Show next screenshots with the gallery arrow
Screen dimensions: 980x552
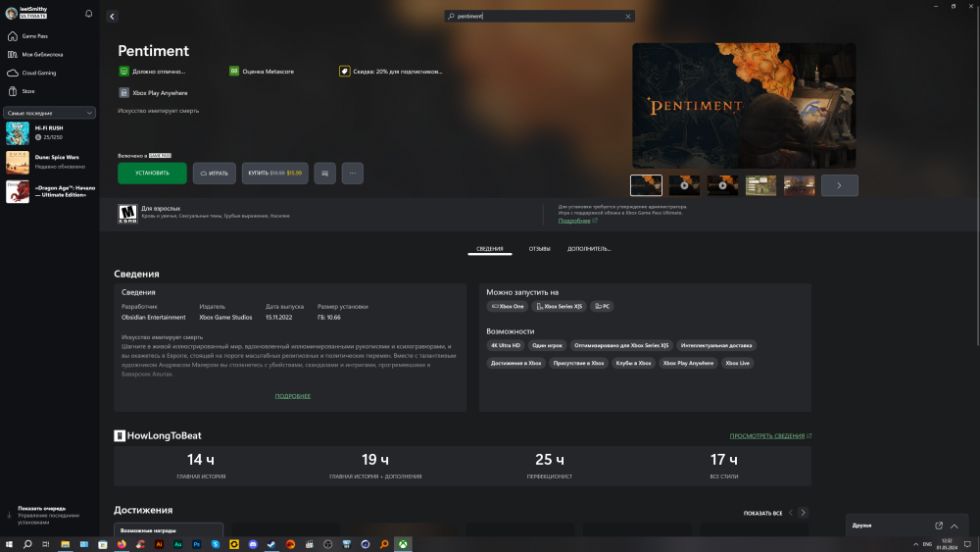coord(839,185)
